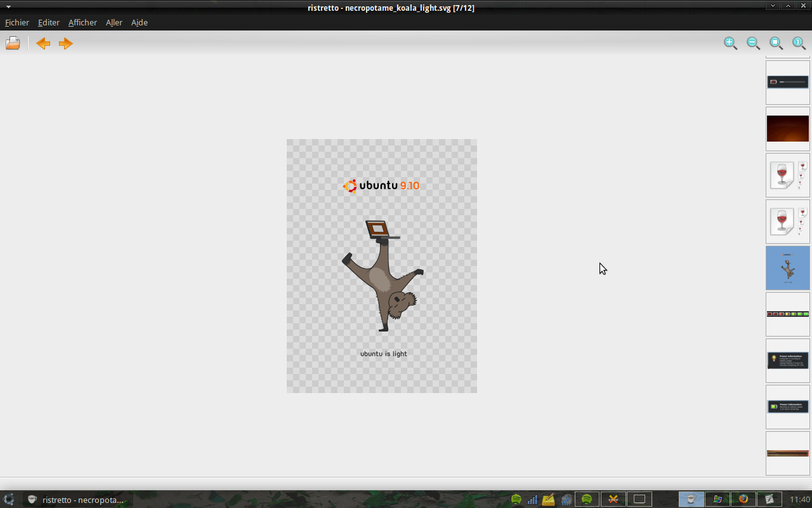812x508 pixels.
Task: Select the dark orange wallpaper thumbnail
Action: [x=788, y=129]
